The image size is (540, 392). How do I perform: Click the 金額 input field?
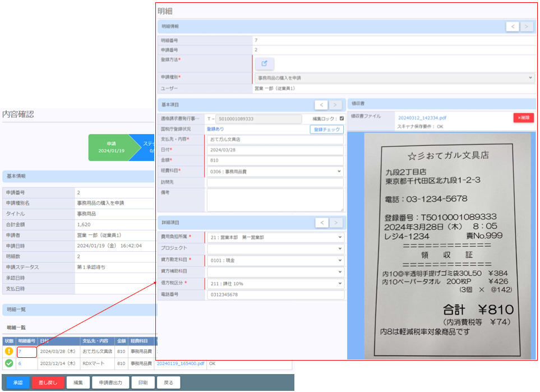[275, 161]
